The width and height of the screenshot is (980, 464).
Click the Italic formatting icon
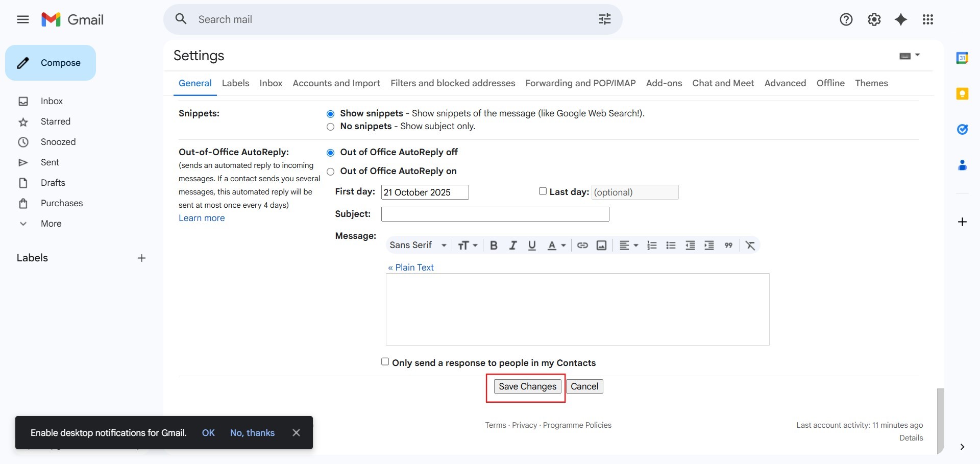513,246
